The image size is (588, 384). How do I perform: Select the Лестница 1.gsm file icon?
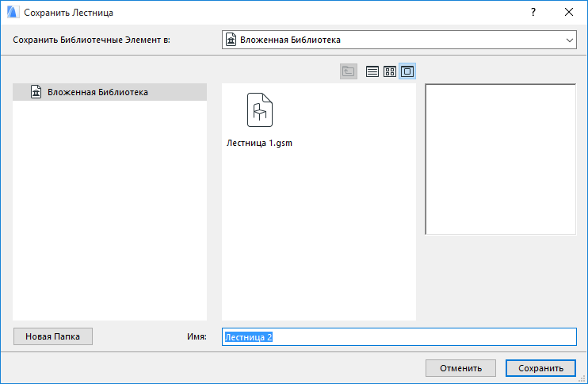point(260,110)
